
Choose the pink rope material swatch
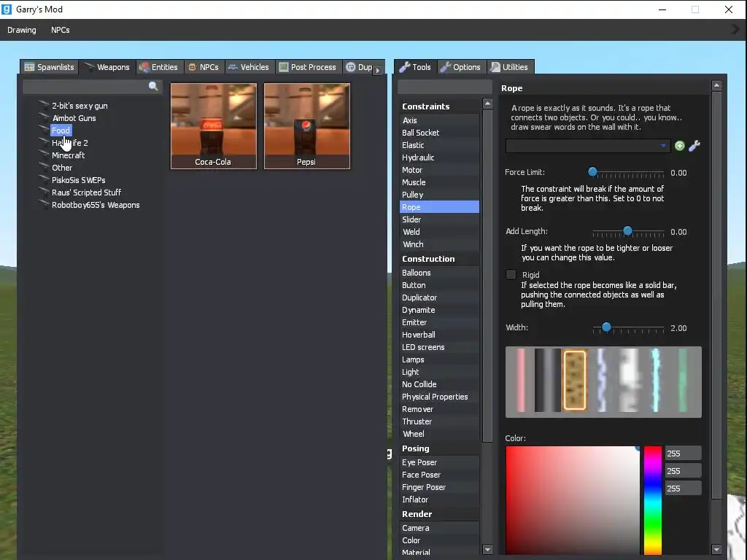pyautogui.click(x=521, y=381)
